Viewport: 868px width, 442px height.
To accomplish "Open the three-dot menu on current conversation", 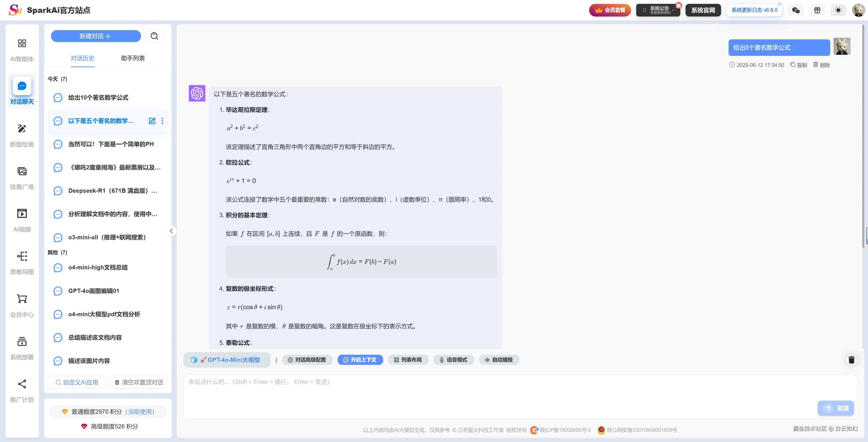I will click(162, 121).
